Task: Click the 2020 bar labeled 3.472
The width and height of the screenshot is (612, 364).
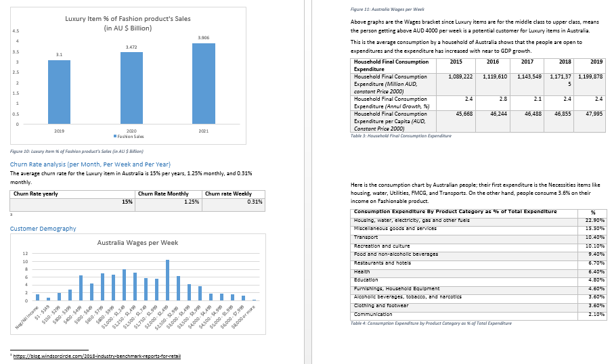Action: (131, 88)
